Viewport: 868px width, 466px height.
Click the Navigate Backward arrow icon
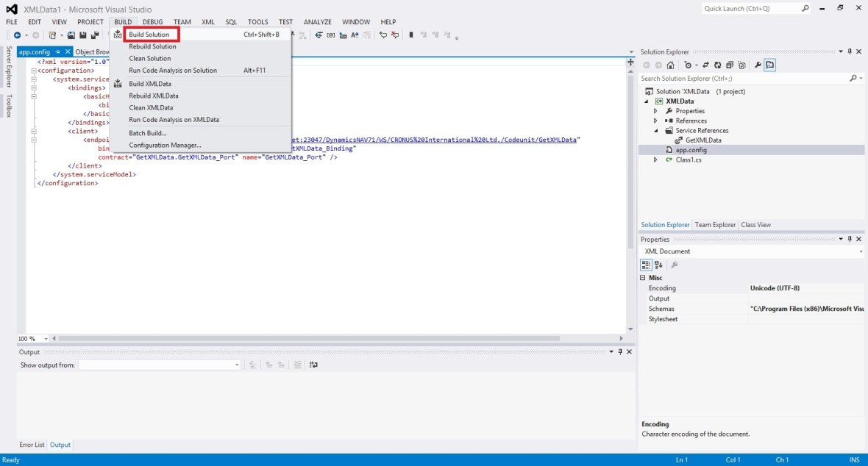point(18,35)
